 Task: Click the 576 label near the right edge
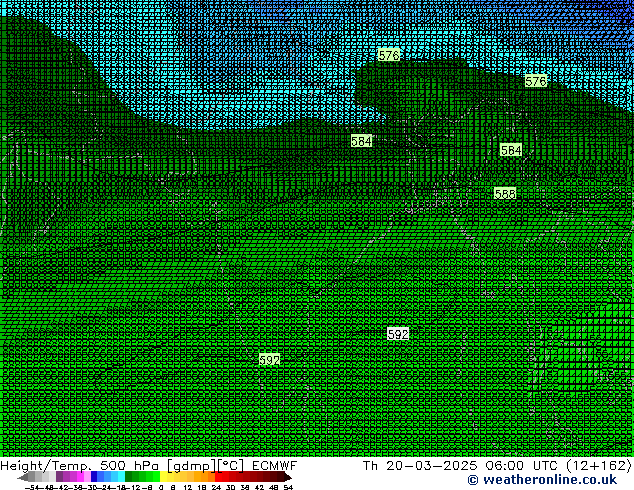(536, 81)
